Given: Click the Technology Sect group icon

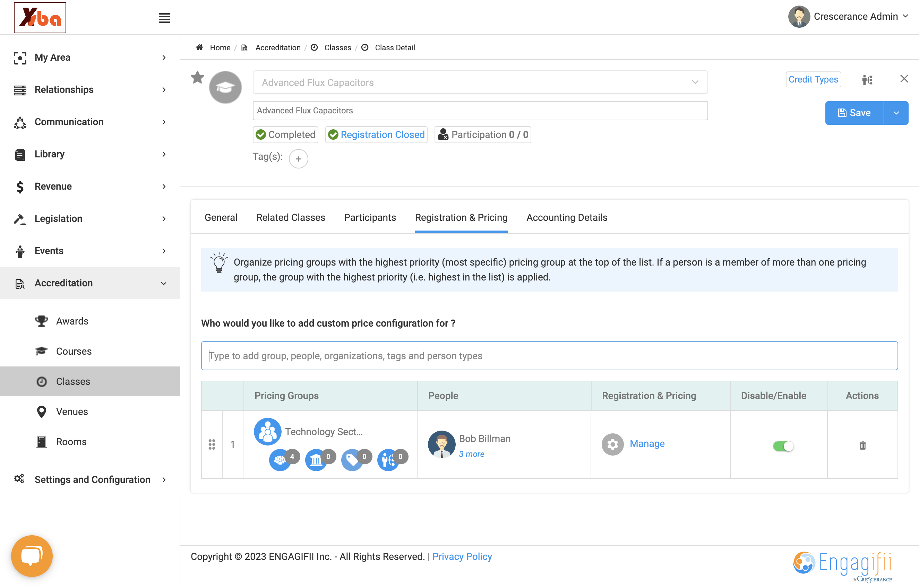Looking at the screenshot, I should pos(267,431).
